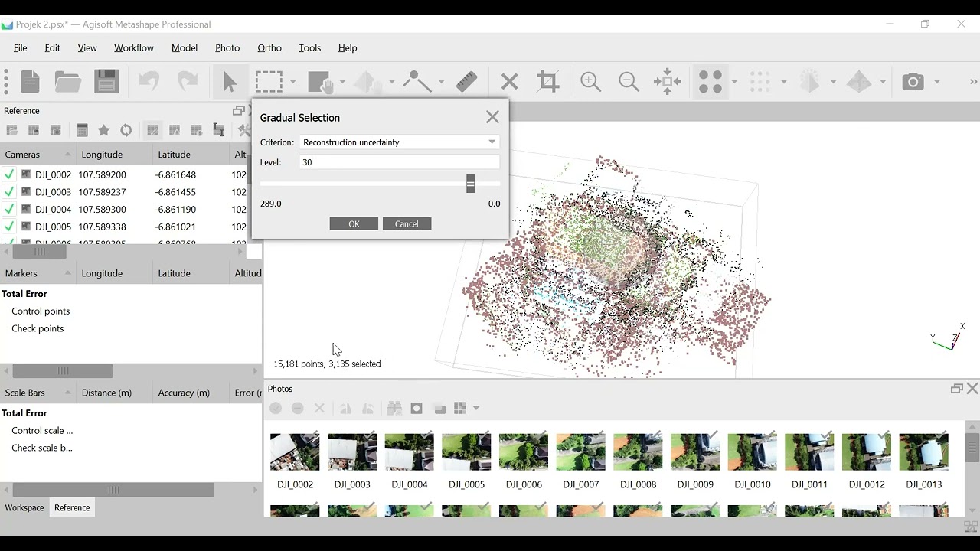Select the Move Region tool
The width and height of the screenshot is (980, 551).
tap(319, 82)
